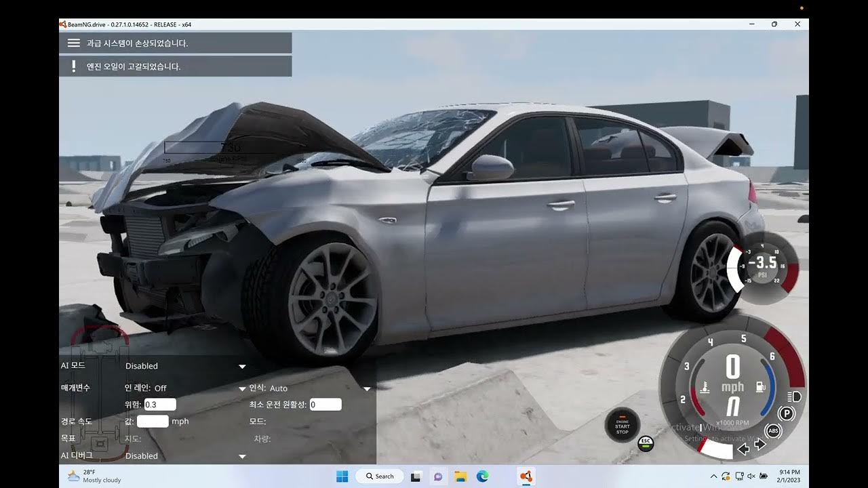Open the Windows Start menu
This screenshot has height=488, width=868.
342,476
